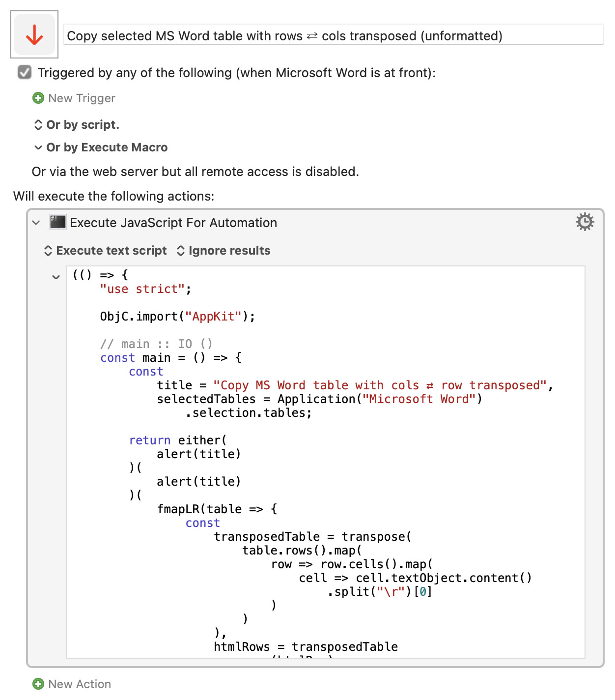Click the macro name text field
Image resolution: width=615 pixels, height=700 pixels.
coord(333,36)
